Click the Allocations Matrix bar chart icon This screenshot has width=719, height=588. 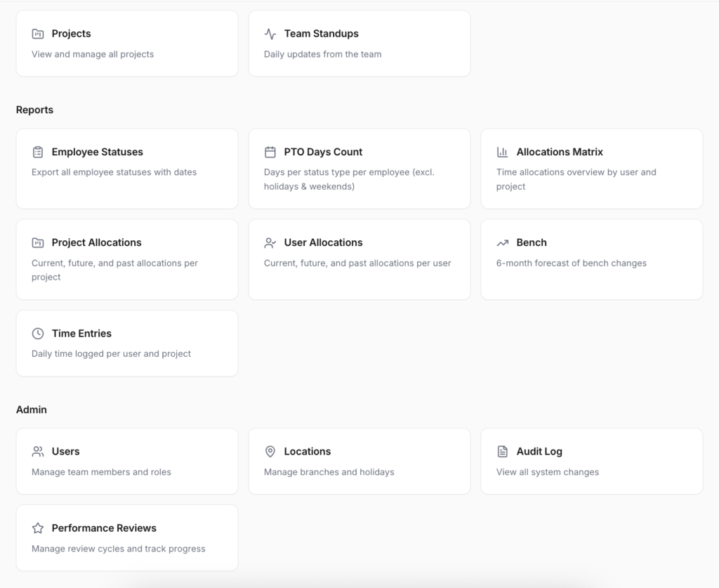(x=504, y=152)
